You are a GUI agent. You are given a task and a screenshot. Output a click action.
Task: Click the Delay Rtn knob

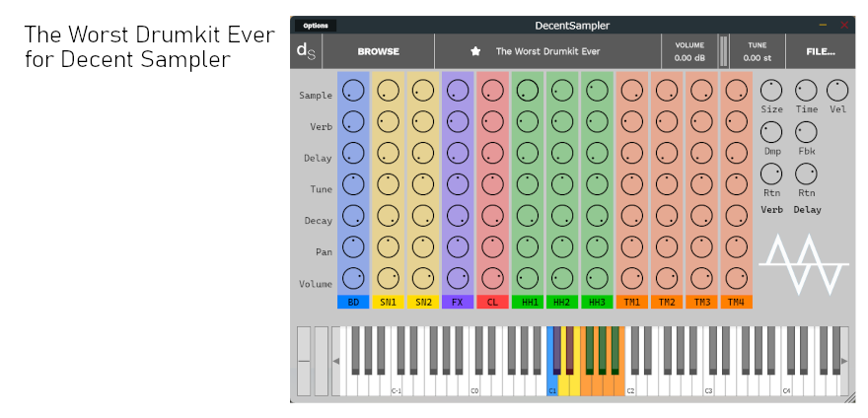tap(806, 174)
